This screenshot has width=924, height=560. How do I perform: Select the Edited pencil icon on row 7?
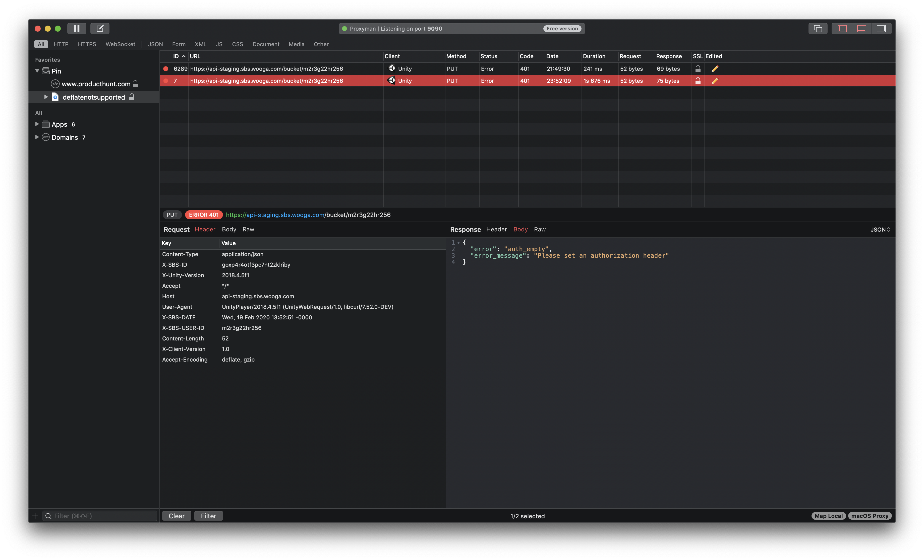point(714,81)
